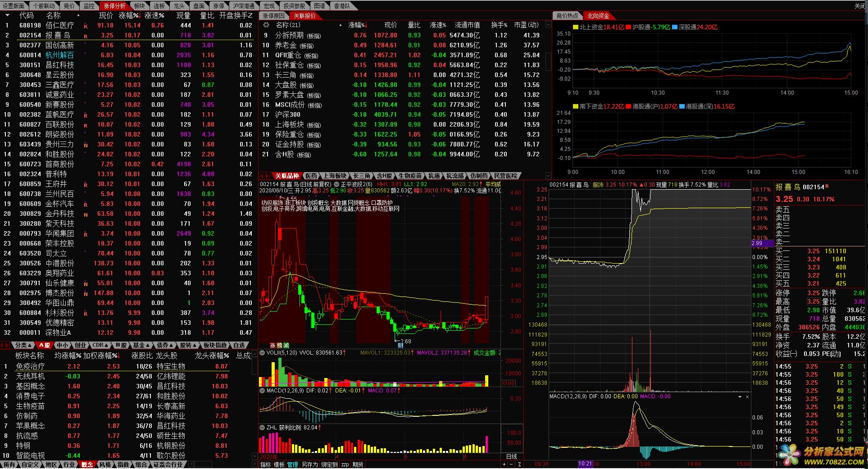Expand the CDR tab menu

pos(100,345)
